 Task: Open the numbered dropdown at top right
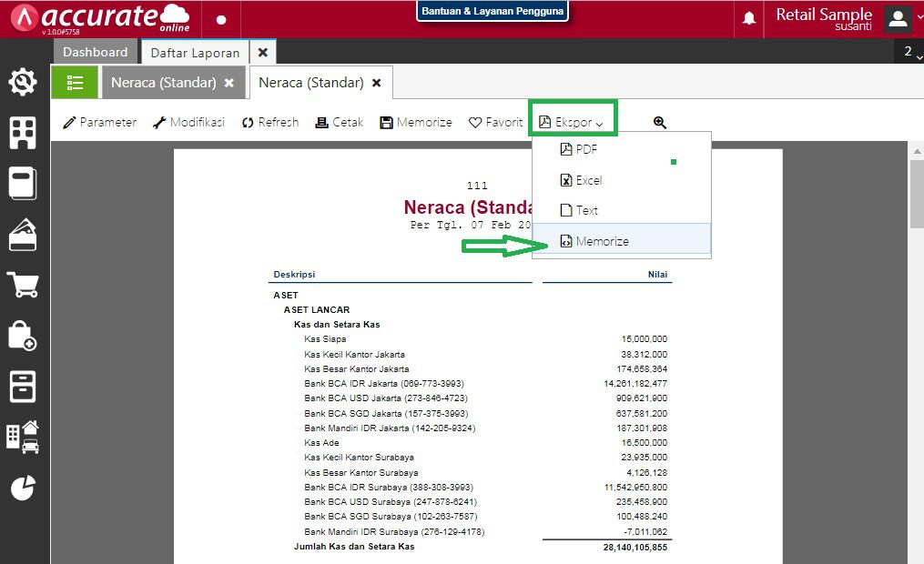coord(910,52)
